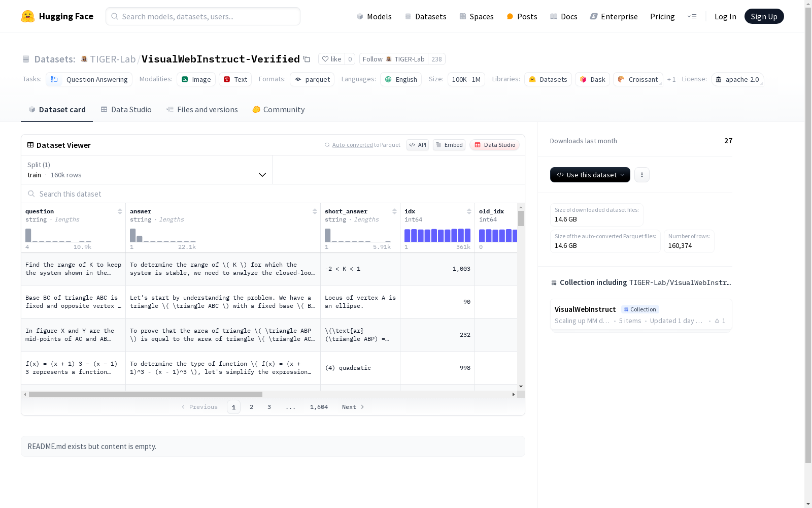Open the more navigation menu icon
This screenshot has width=812, height=508.
(x=692, y=16)
